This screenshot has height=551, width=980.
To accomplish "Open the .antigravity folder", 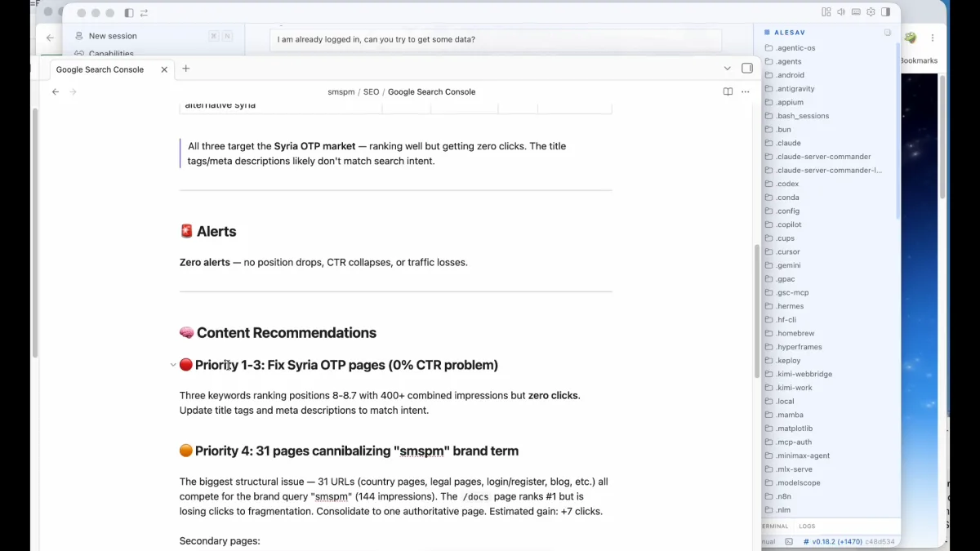I will click(795, 89).
